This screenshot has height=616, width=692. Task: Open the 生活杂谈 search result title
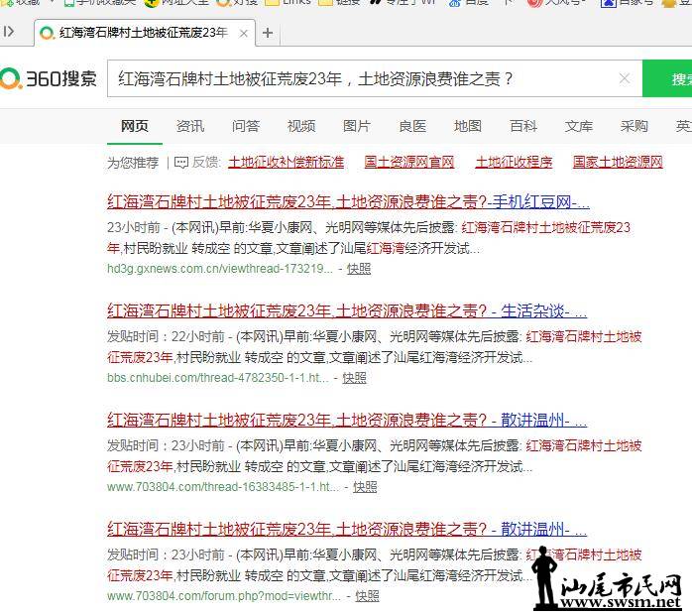pos(347,310)
